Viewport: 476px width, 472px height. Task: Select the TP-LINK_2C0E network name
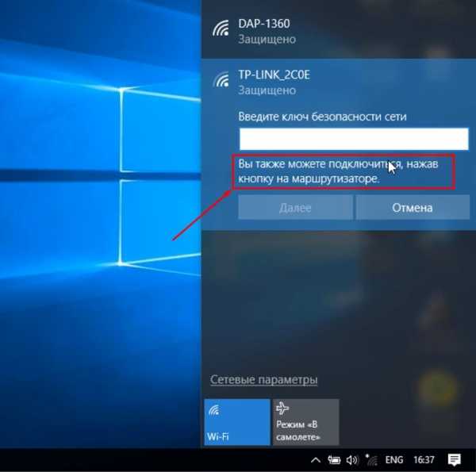tap(274, 75)
